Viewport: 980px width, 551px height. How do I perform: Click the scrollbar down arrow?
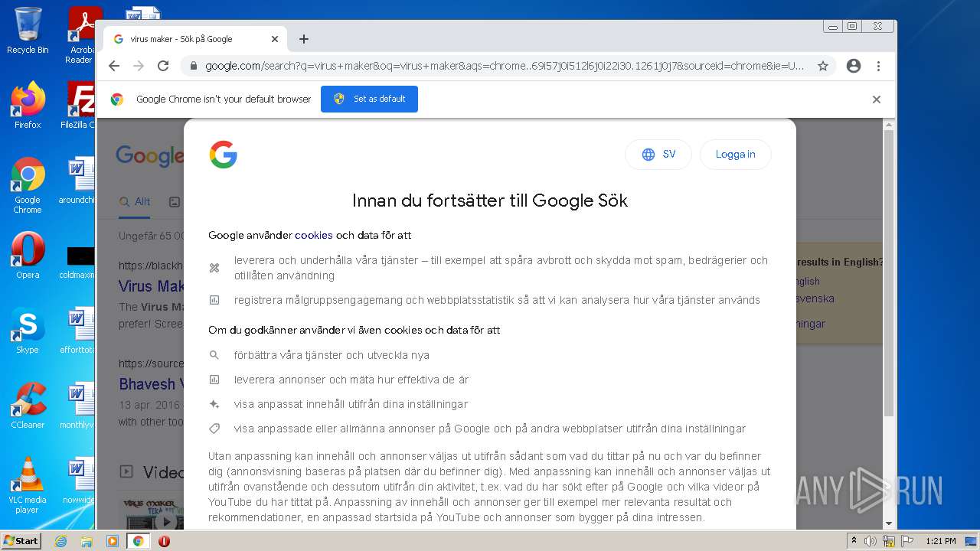888,524
